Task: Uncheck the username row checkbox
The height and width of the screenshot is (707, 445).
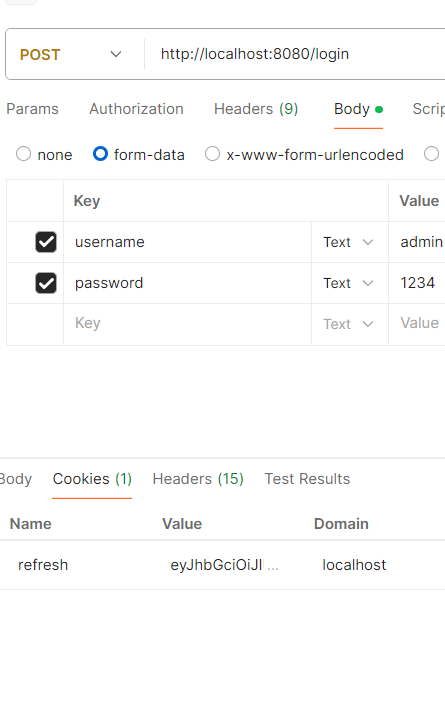Action: (46, 242)
